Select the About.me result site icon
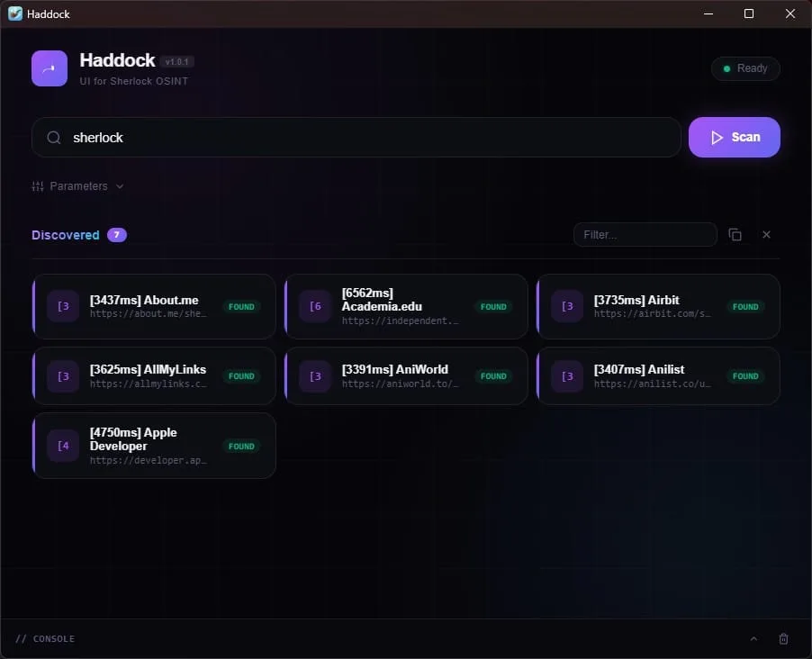 pos(63,306)
